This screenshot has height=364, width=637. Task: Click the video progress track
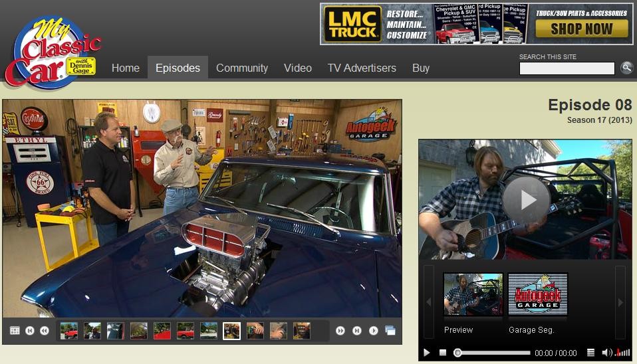492,353
